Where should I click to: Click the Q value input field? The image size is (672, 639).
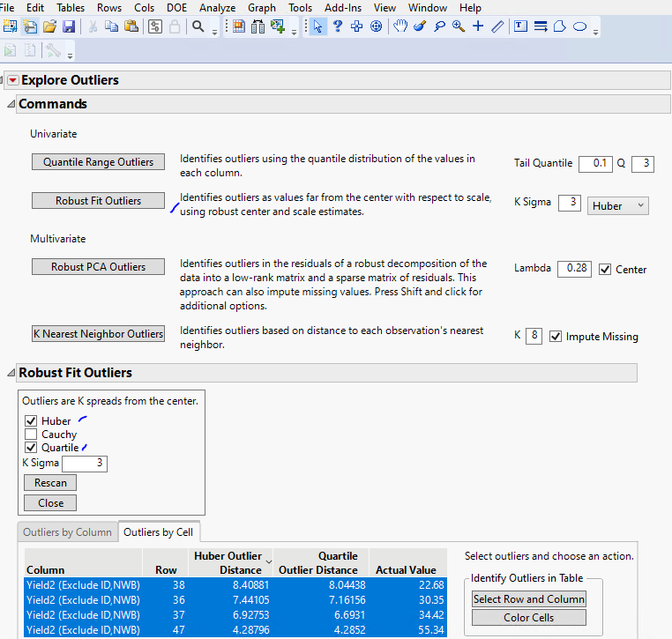[x=642, y=164]
